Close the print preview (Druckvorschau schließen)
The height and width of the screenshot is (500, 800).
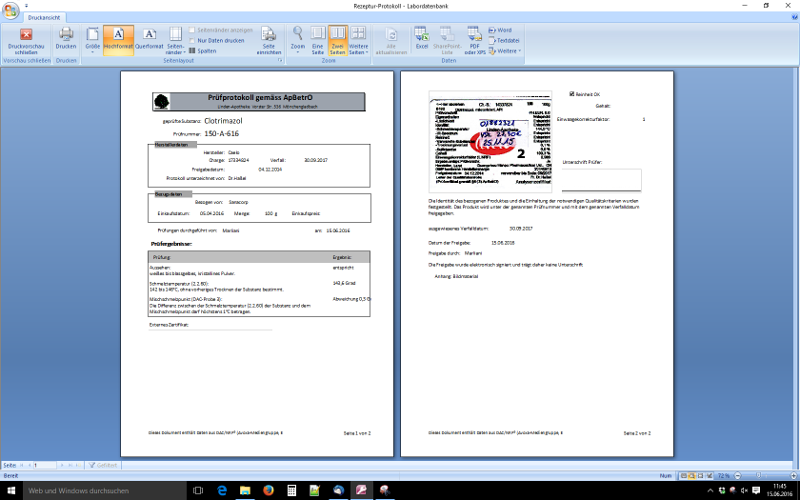pos(27,40)
